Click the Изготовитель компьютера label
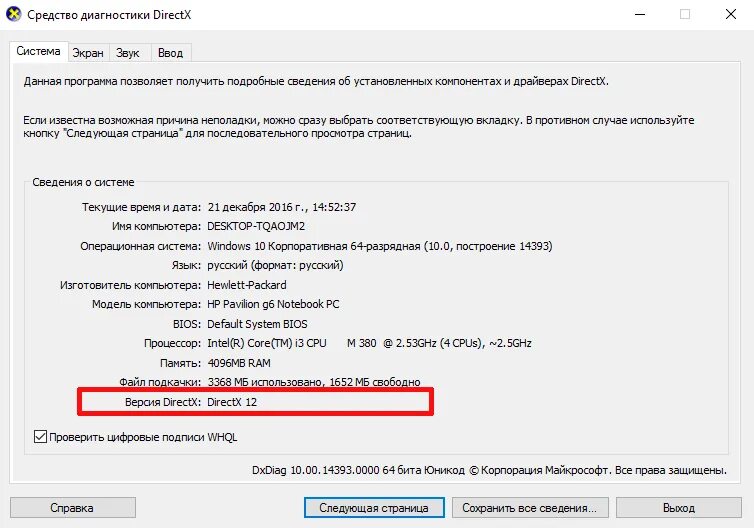The height and width of the screenshot is (528, 754). 130,285
